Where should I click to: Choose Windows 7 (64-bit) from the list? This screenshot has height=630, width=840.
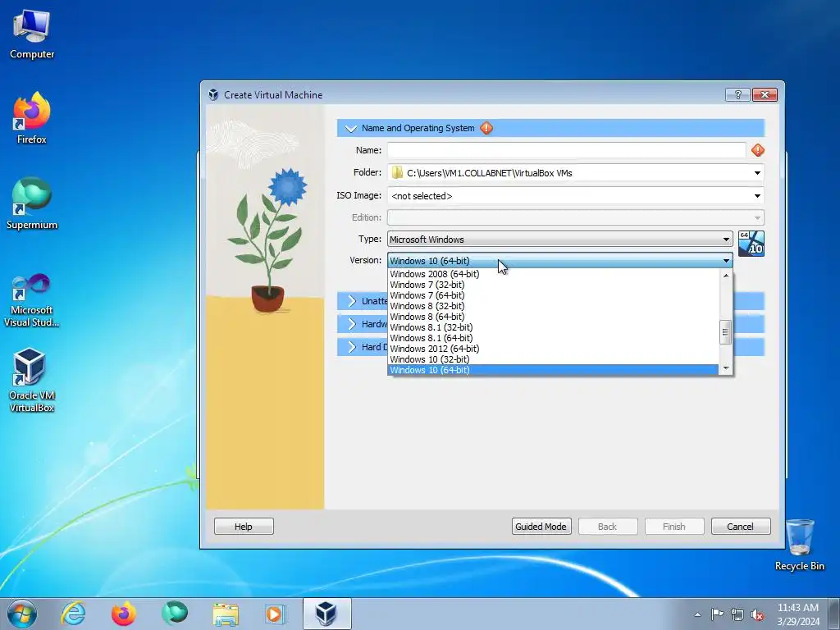pyautogui.click(x=553, y=295)
